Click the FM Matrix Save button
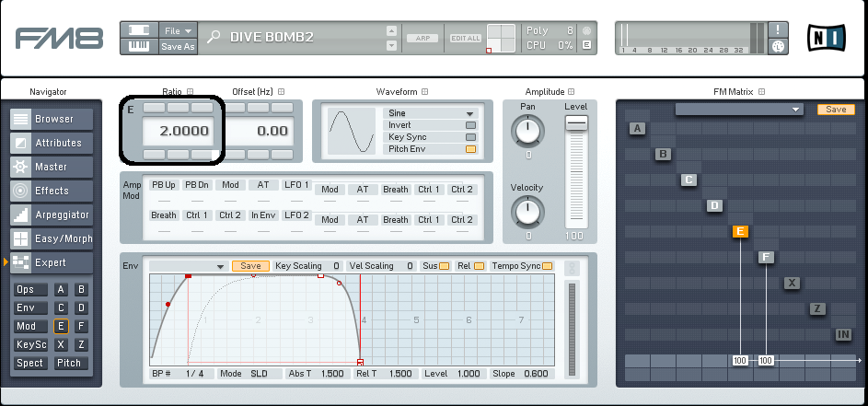 [x=836, y=110]
